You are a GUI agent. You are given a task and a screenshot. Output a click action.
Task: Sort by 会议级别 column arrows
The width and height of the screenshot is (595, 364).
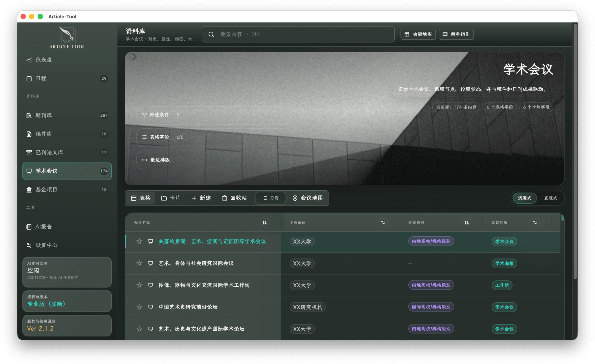(x=466, y=223)
